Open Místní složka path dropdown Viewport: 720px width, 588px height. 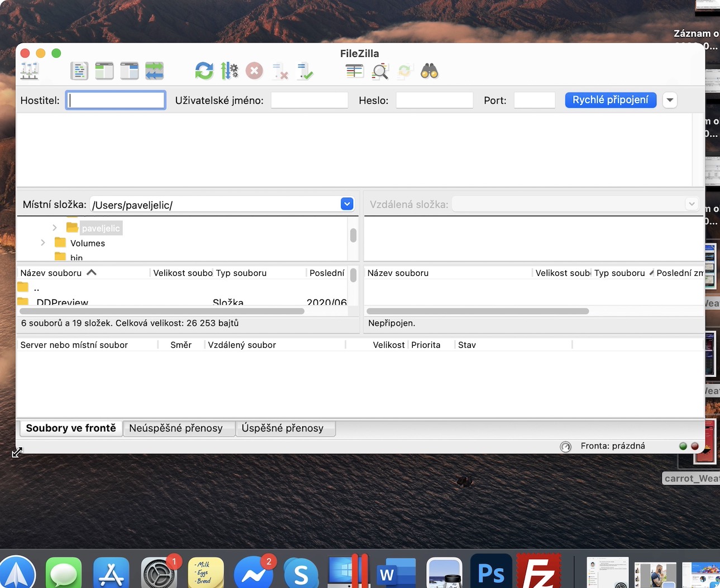pyautogui.click(x=347, y=204)
